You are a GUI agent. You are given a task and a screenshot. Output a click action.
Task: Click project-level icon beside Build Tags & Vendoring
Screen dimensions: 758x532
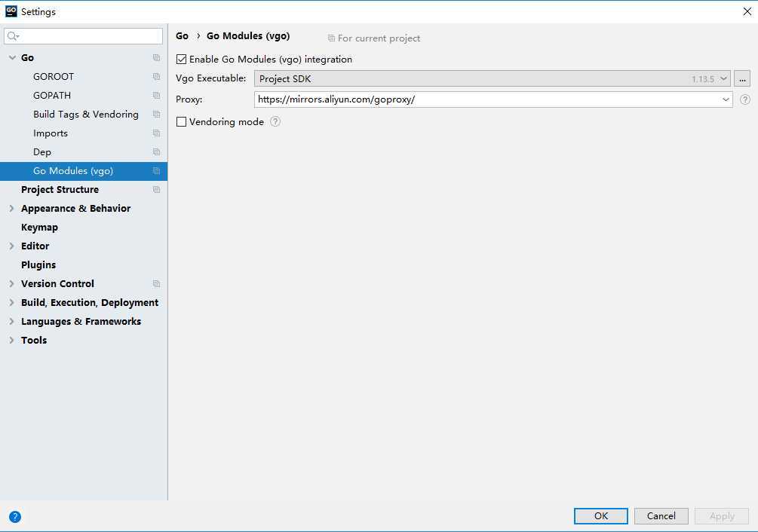click(x=156, y=114)
